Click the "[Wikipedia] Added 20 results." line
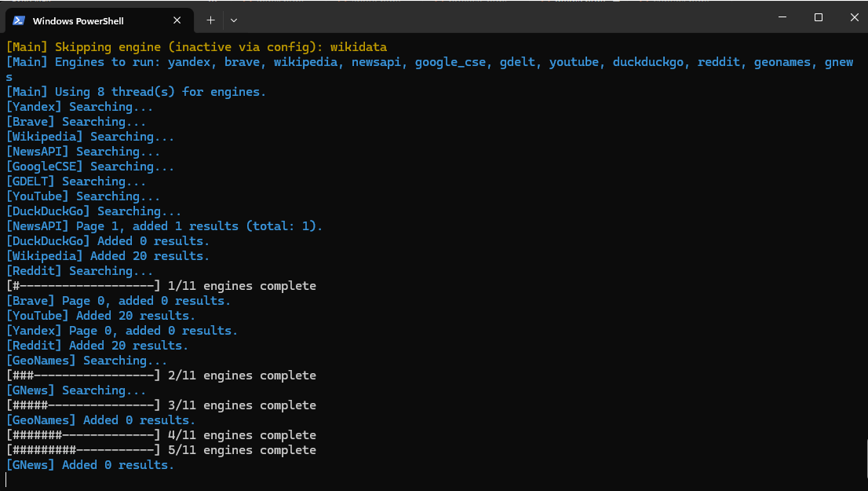The height and width of the screenshot is (491, 868). [108, 256]
